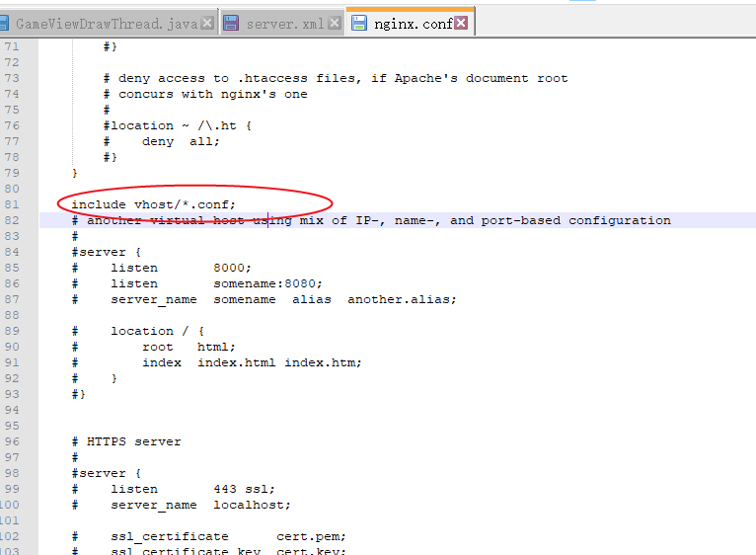Click '#location ~ /\.ht {' line
This screenshot has height=555, width=756.
(178, 125)
